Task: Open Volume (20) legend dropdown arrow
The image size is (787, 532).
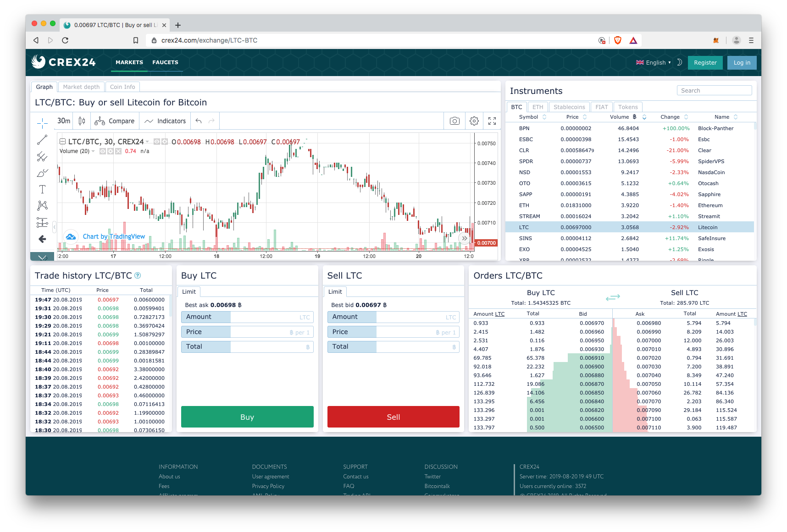Action: point(93,151)
